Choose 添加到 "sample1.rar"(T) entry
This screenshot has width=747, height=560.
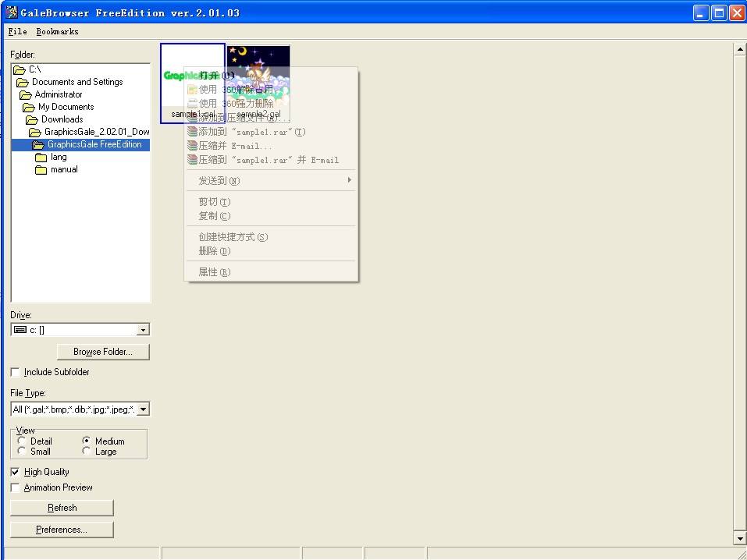click(x=271, y=132)
